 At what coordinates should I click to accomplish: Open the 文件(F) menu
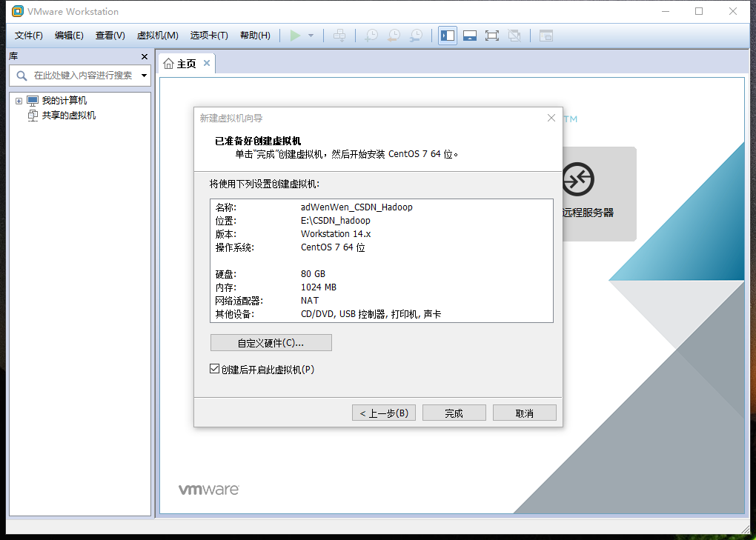coord(28,36)
